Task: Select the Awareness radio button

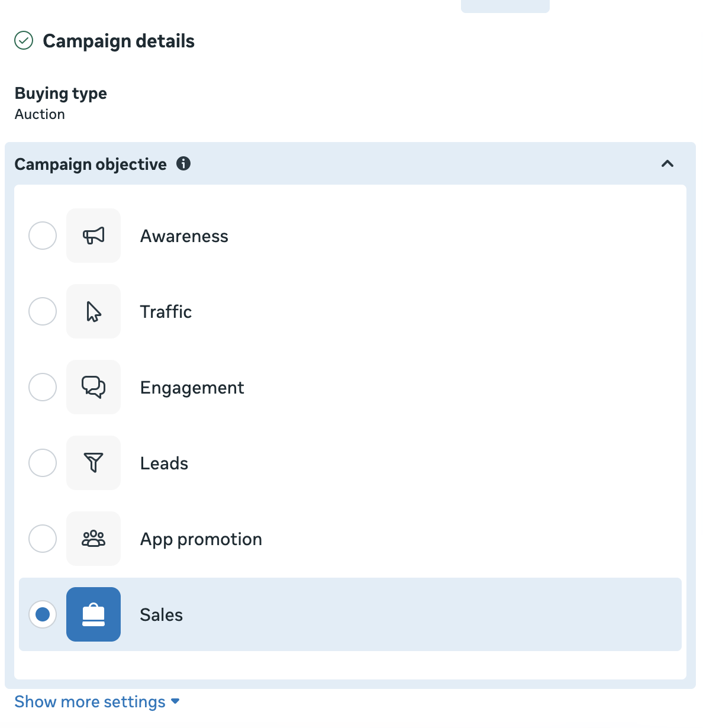Action: (x=42, y=235)
